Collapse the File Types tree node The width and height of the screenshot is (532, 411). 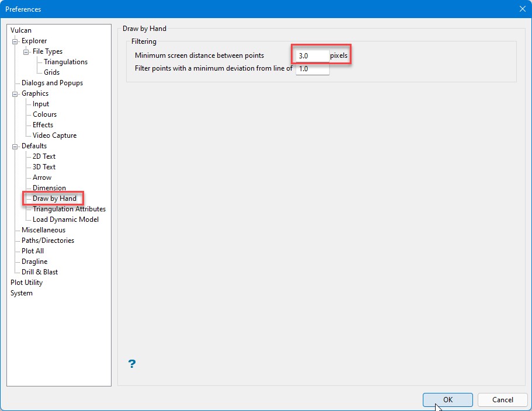tap(26, 52)
